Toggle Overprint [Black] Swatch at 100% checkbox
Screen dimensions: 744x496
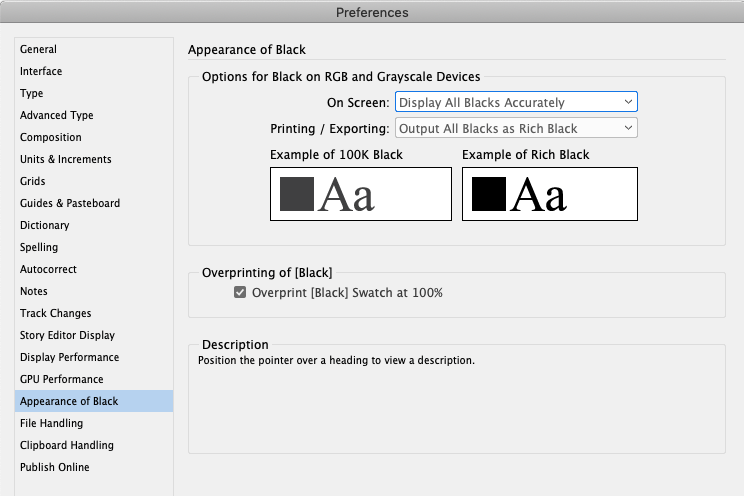point(240,292)
